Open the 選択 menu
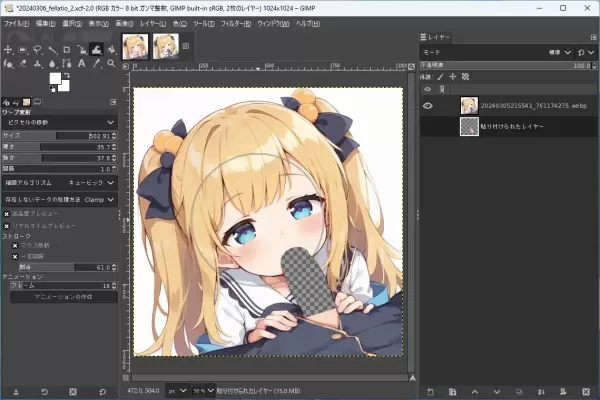 (x=72, y=24)
